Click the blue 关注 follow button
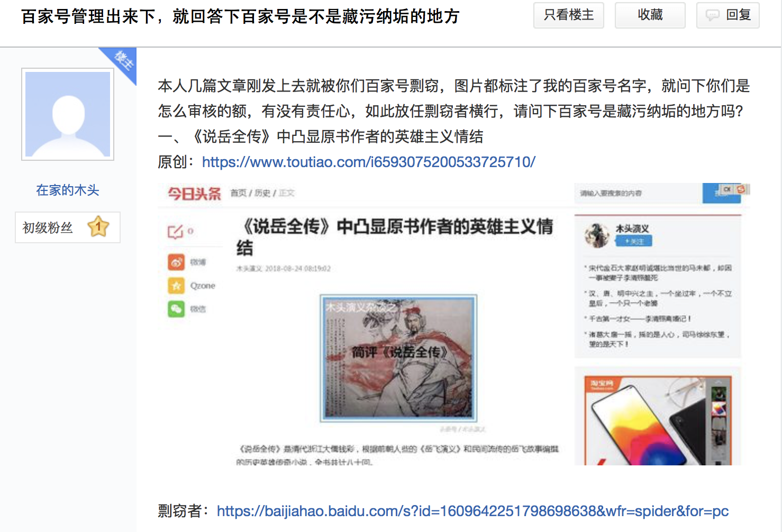The height and width of the screenshot is (532, 782). tap(633, 241)
